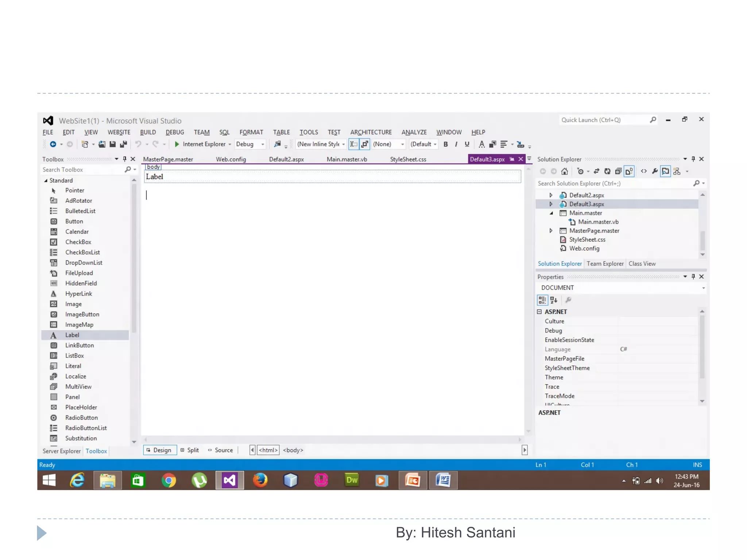This screenshot has width=747, height=560.
Task: Open Visual Studio from the taskbar
Action: click(x=229, y=481)
